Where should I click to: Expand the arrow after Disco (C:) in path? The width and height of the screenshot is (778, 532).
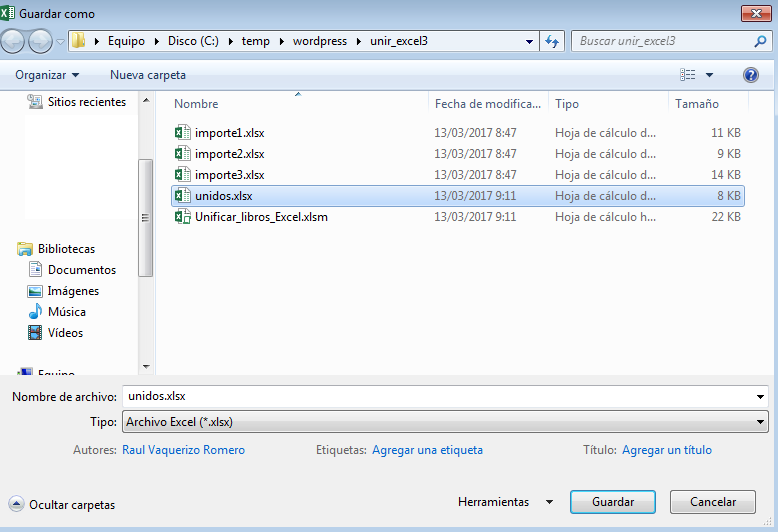(230, 41)
